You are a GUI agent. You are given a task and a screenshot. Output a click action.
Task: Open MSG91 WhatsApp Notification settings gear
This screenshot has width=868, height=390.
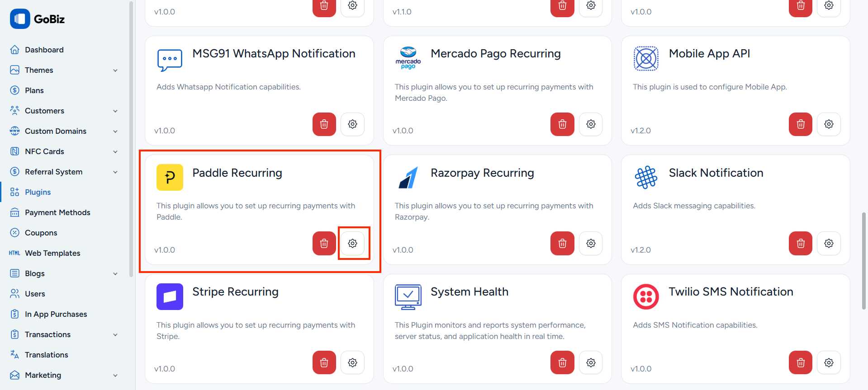tap(353, 124)
